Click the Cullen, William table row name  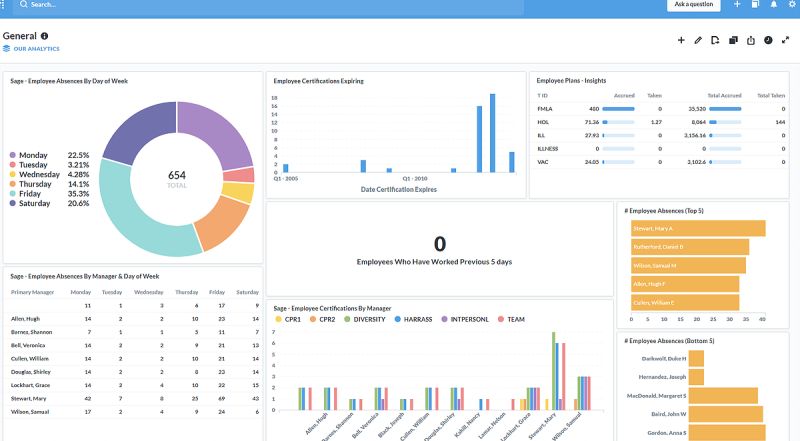click(x=30, y=359)
